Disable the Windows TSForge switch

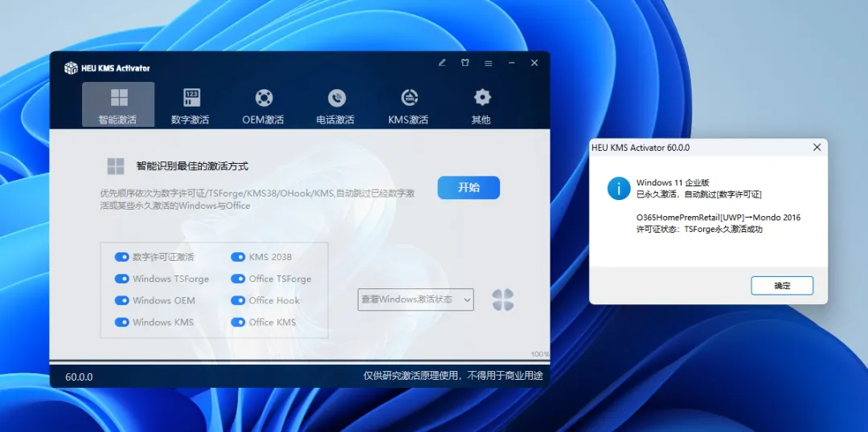point(122,279)
